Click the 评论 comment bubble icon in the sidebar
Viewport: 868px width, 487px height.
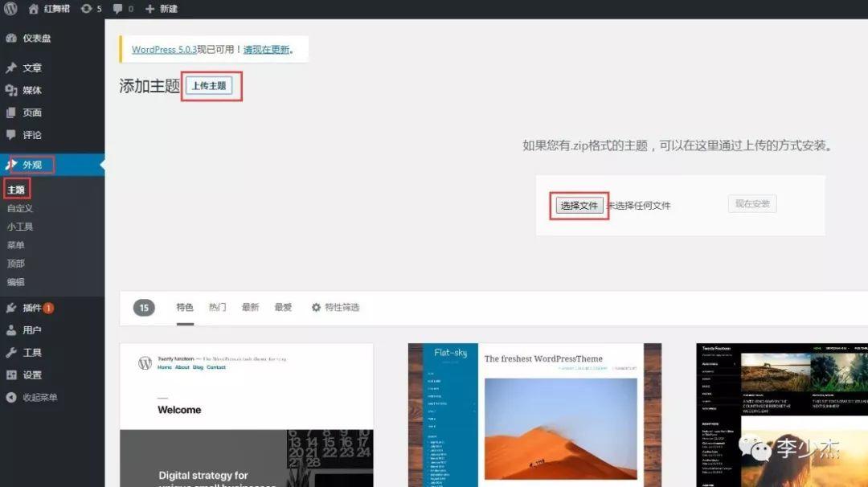tap(11, 134)
